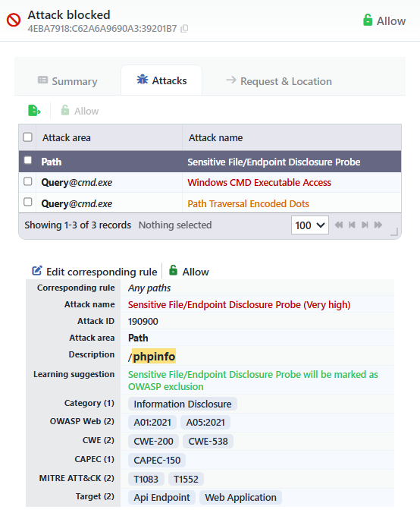Click the event ID 4EBA7918:C62A6A9690A3:39201B7
Screen dimensions: 420x516
click(102, 29)
